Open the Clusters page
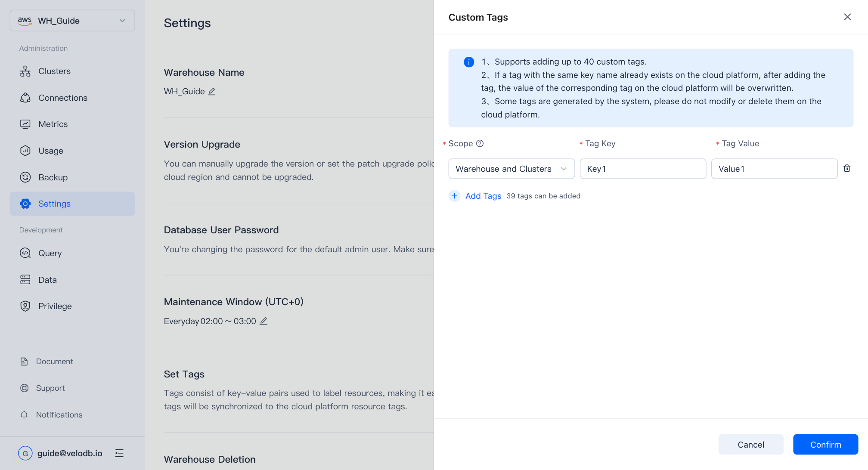Screen dimensions: 868x470 click(x=54, y=71)
